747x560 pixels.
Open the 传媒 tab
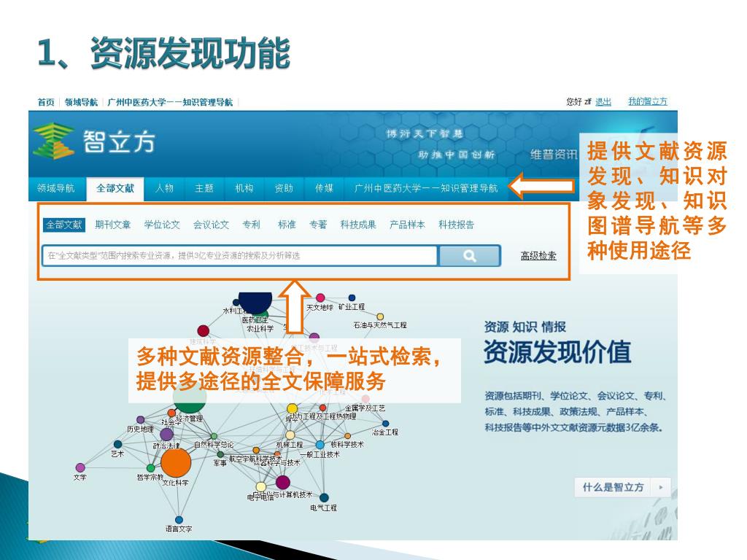(324, 188)
